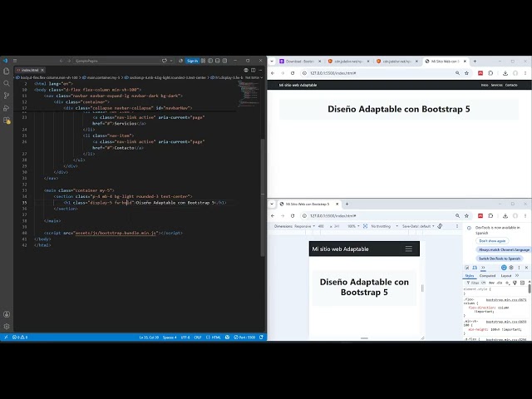Viewport: 532px width, 399px height.
Task: Click the device width input in DevTools toolbar
Action: click(x=322, y=226)
